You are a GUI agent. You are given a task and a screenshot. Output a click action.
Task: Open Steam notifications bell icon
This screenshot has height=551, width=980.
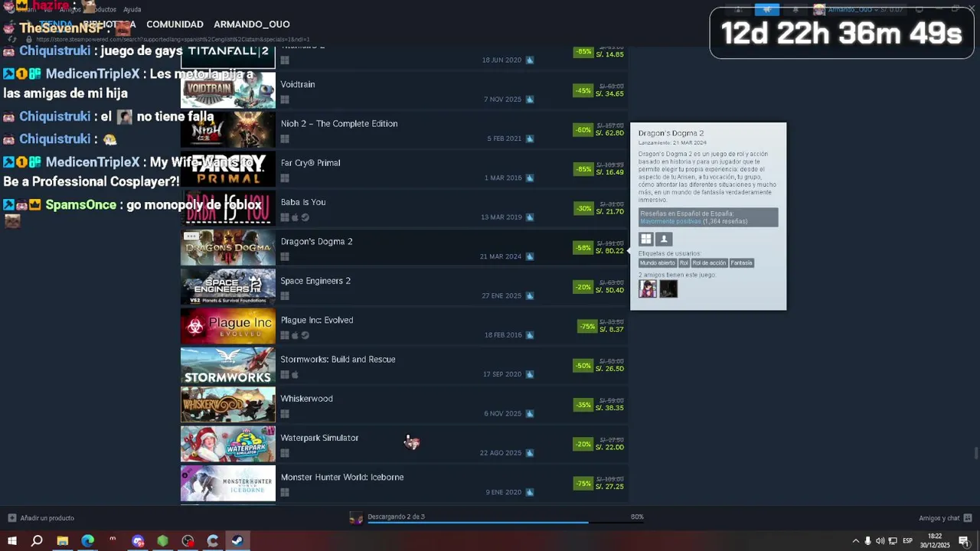(x=795, y=9)
